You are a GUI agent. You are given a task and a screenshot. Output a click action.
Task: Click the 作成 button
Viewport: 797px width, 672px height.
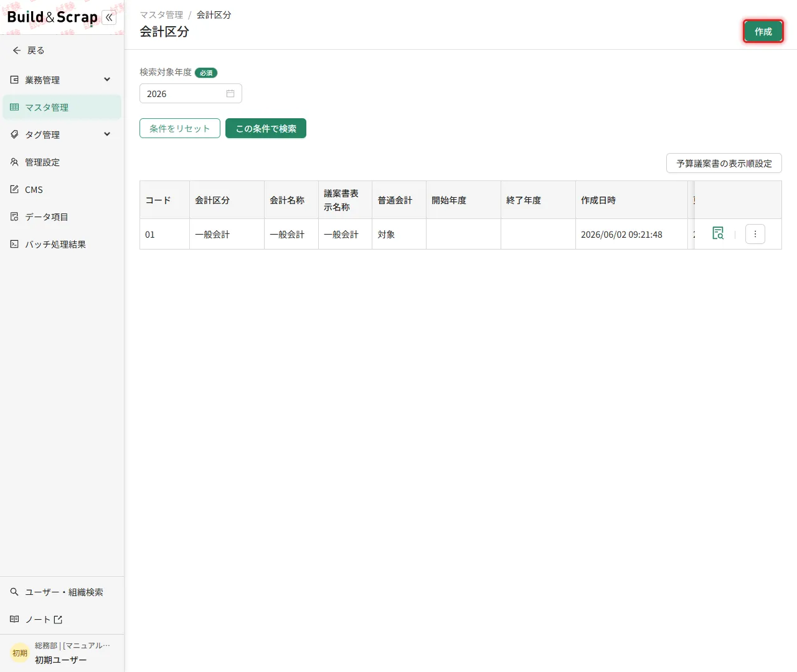point(763,31)
